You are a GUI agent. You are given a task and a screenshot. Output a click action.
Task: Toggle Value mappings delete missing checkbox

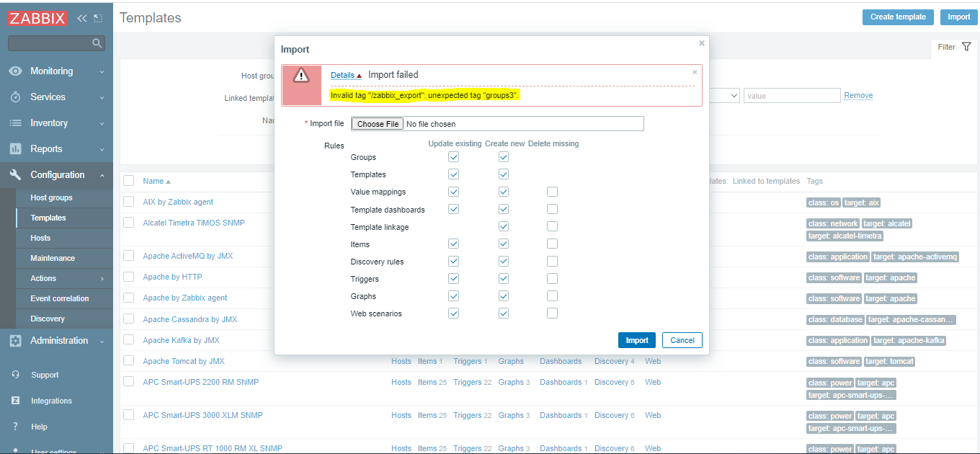552,192
